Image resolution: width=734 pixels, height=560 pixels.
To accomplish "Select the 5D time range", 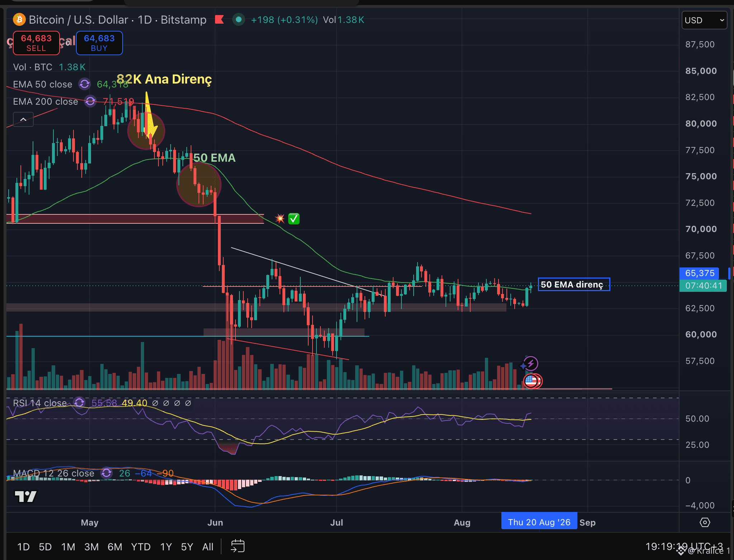I will click(x=45, y=547).
